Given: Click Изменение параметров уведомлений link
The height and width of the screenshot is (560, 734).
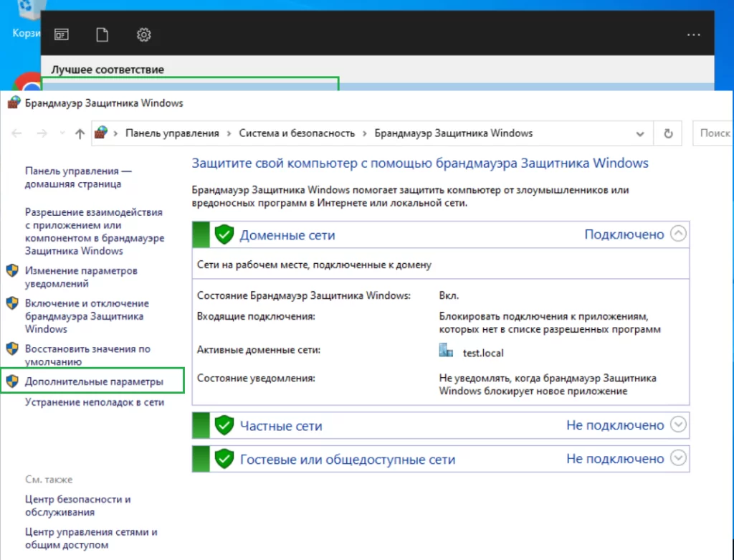Looking at the screenshot, I should tap(81, 277).
